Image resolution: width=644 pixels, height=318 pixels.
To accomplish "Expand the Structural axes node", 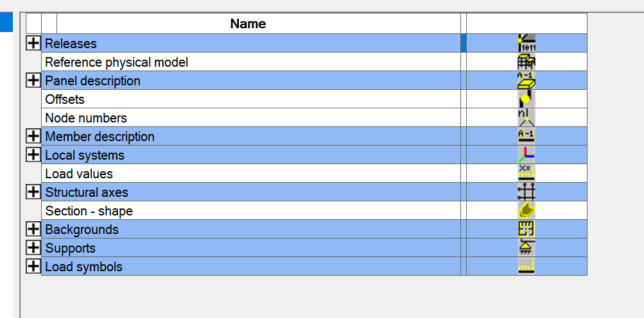I will coord(33,192).
